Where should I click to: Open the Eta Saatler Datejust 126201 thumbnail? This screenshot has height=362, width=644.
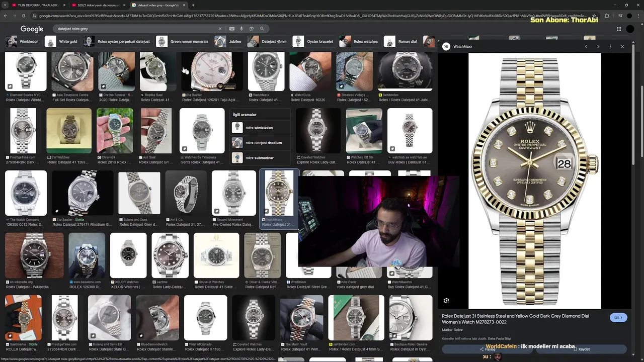coord(211,71)
